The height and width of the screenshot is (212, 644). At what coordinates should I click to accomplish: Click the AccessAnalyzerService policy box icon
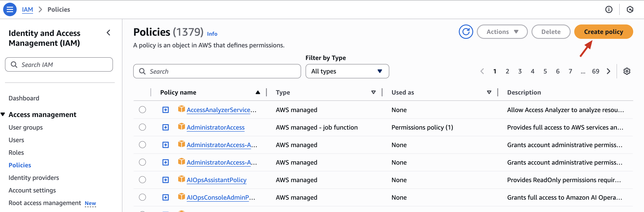point(182,109)
